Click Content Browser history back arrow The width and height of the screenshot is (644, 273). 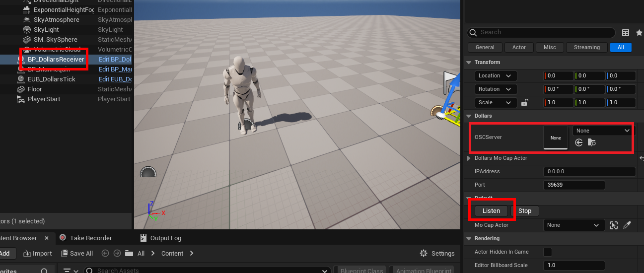[x=105, y=253]
